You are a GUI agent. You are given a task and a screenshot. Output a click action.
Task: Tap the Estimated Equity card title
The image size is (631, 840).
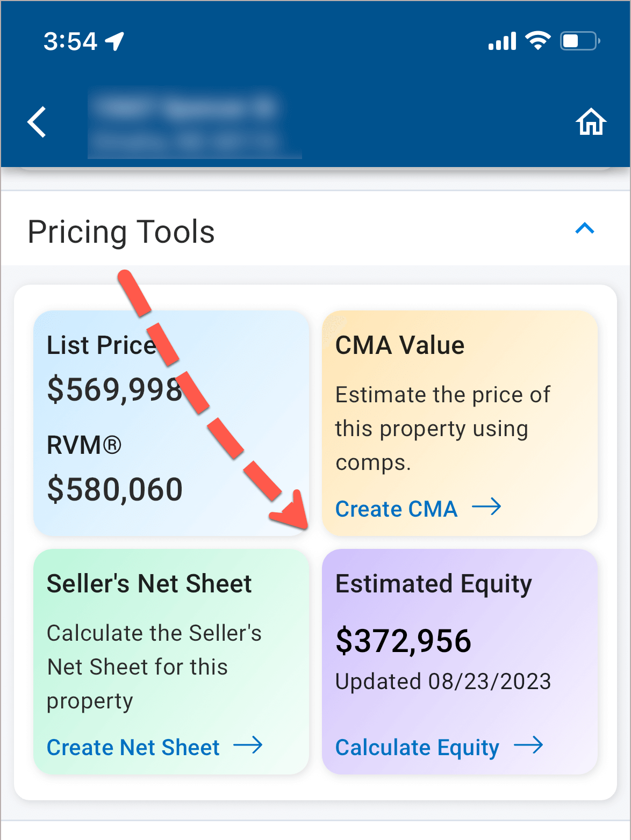tap(433, 583)
